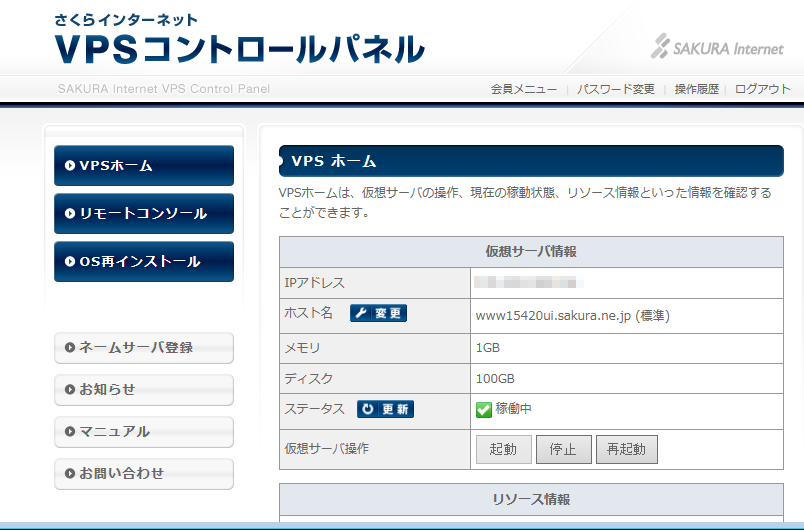Click the 仮想サーバ情報 table header
The width and height of the screenshot is (804, 530).
pyautogui.click(x=531, y=252)
